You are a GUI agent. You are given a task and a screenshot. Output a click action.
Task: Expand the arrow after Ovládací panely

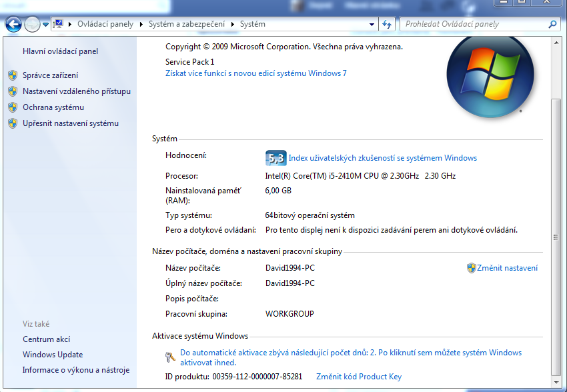141,24
